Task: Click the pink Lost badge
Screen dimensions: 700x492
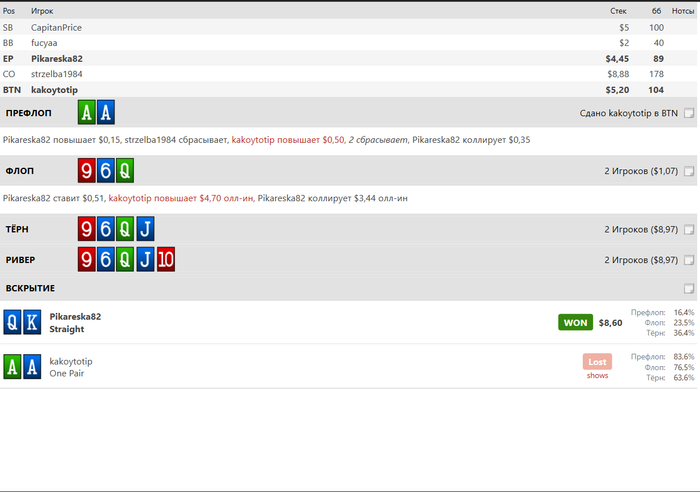Action: point(597,362)
